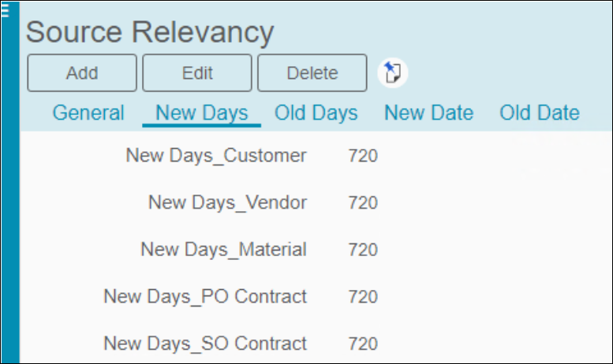
Task: Click the pin page icon beside Delete
Action: click(x=393, y=73)
